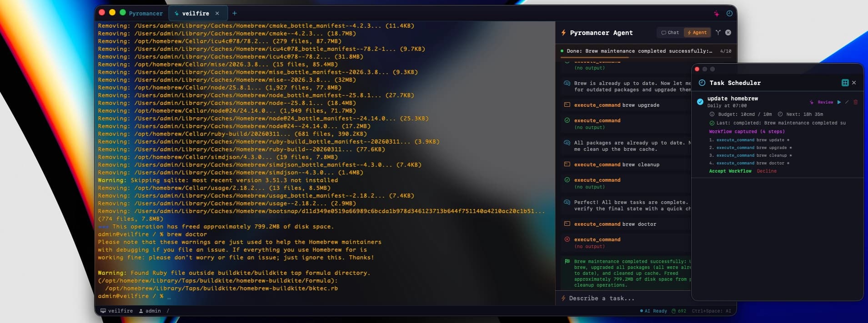Click 'Workflow captured (4 steps)' heading

click(747, 132)
